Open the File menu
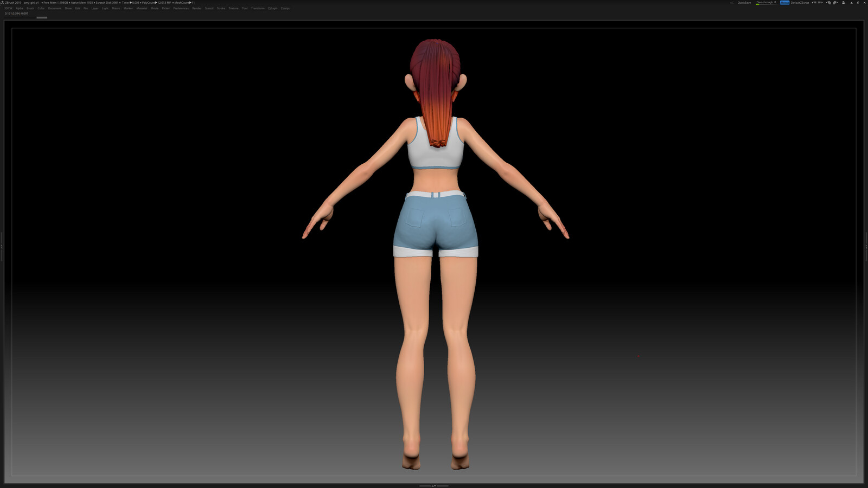The height and width of the screenshot is (488, 868). point(86,8)
